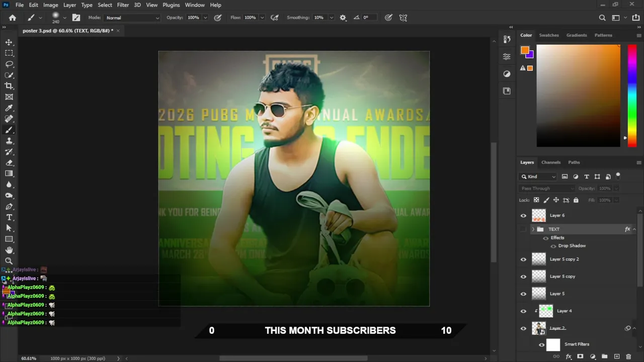Collapse TEXT group effects list arrow
The height and width of the screenshot is (362, 644).
(634, 229)
